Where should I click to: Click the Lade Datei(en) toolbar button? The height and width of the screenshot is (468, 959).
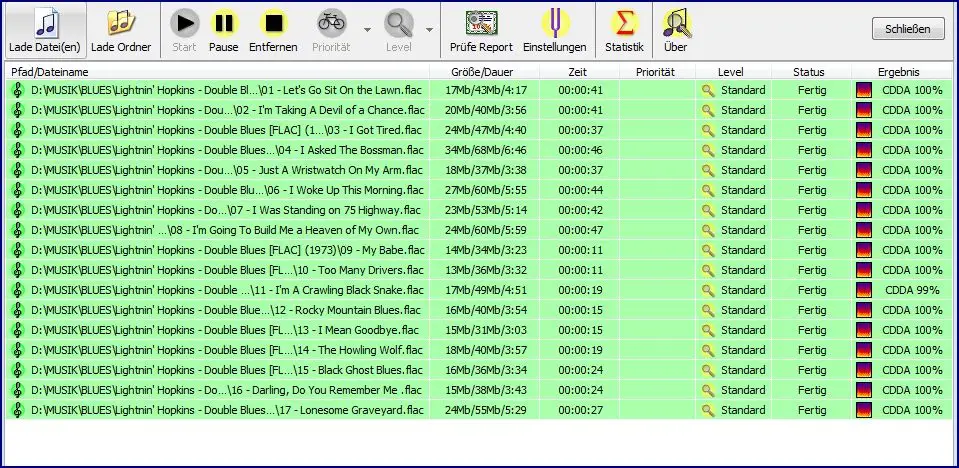[45, 30]
